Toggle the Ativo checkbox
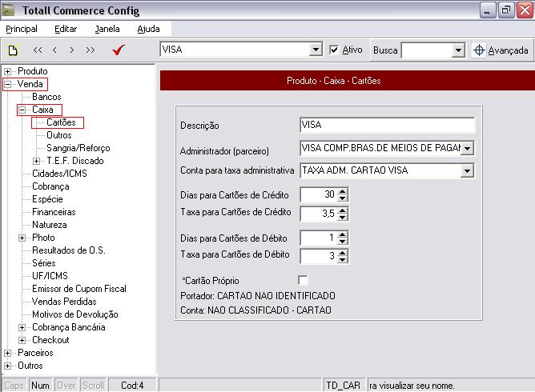The image size is (535, 392). coord(334,50)
